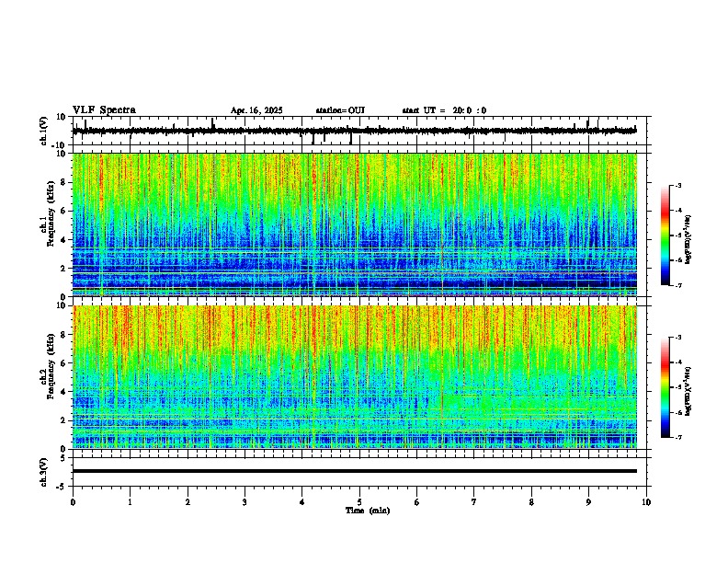Click time axis tick label "5"
Screen dimensions: 728x563
click(359, 502)
